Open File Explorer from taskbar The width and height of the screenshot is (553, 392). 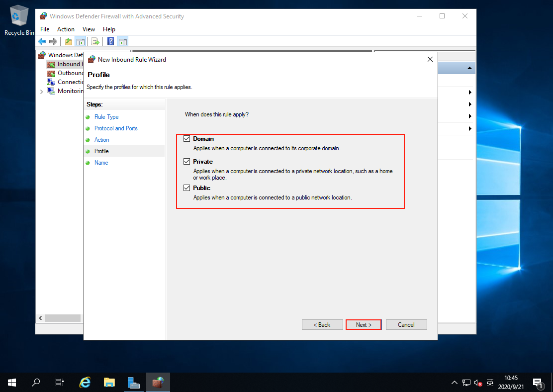[x=109, y=383]
